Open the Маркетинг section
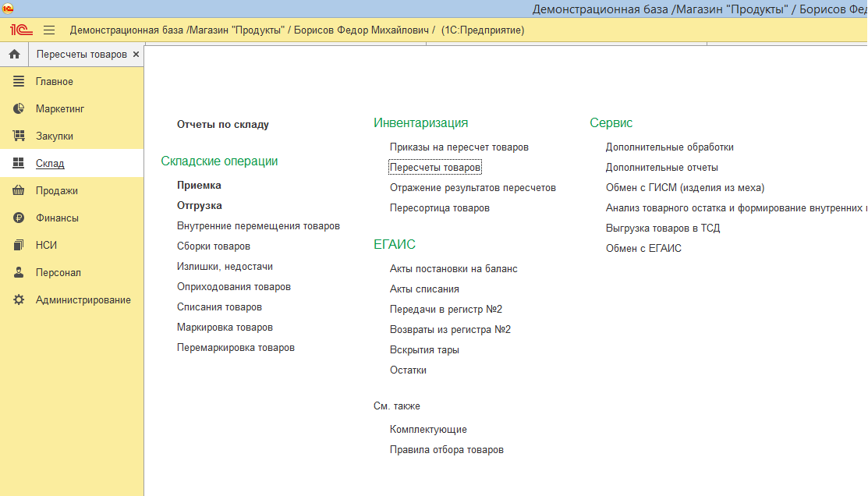 point(60,108)
